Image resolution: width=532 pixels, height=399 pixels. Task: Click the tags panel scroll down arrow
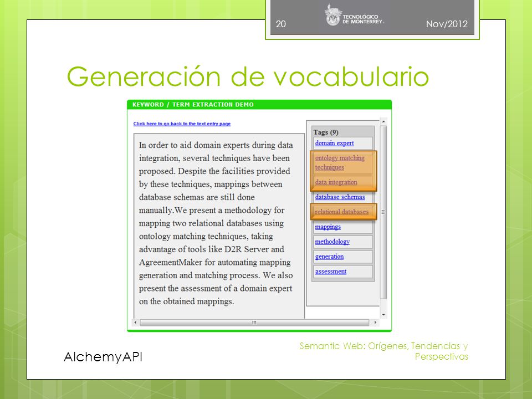(383, 315)
